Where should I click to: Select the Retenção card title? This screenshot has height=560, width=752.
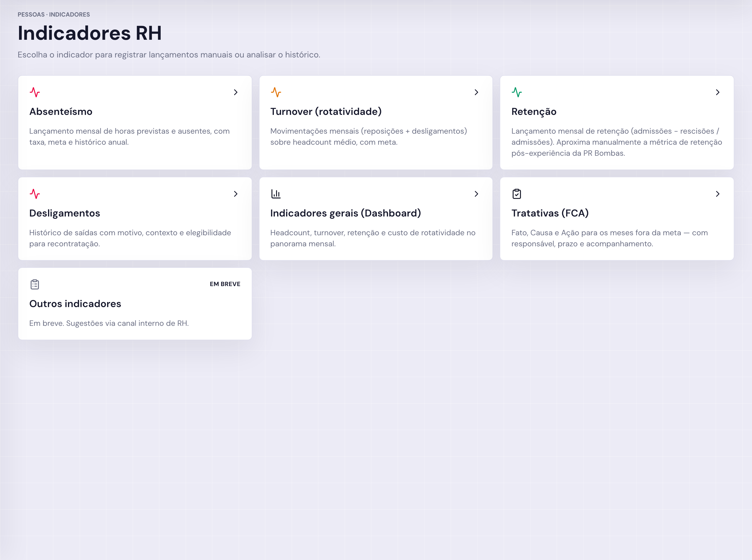534,112
